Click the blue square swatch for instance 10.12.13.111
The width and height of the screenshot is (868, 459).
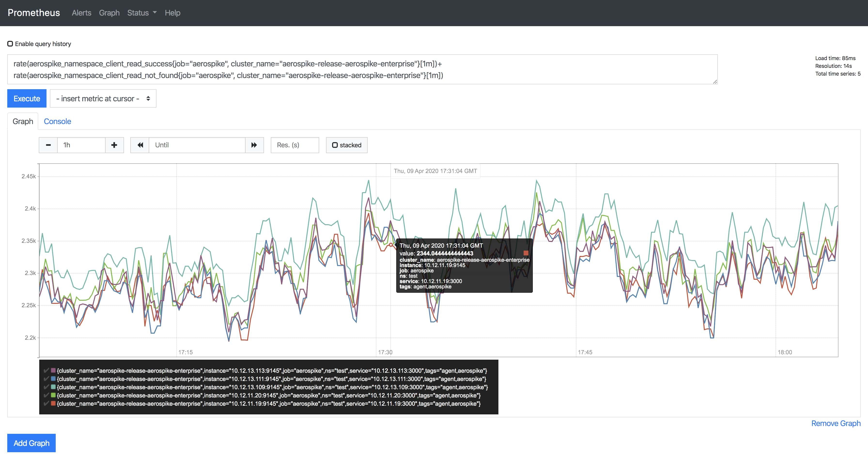tap(53, 379)
